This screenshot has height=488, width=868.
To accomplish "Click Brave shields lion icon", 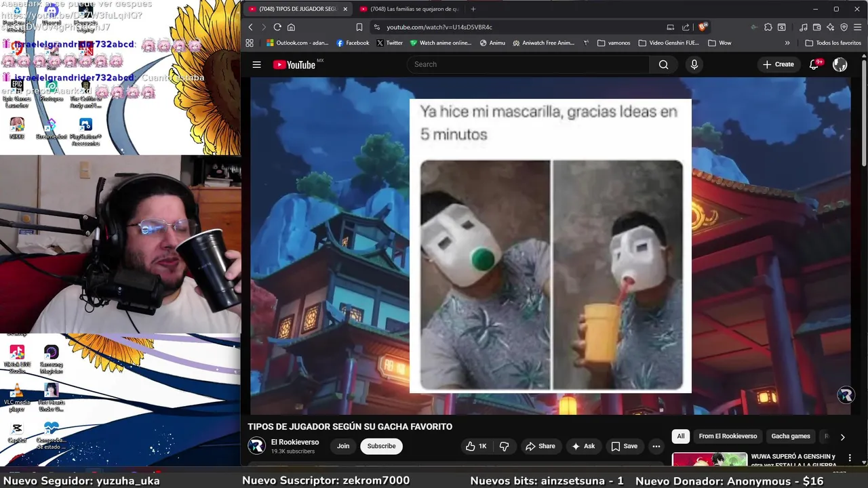I will 703,27.
